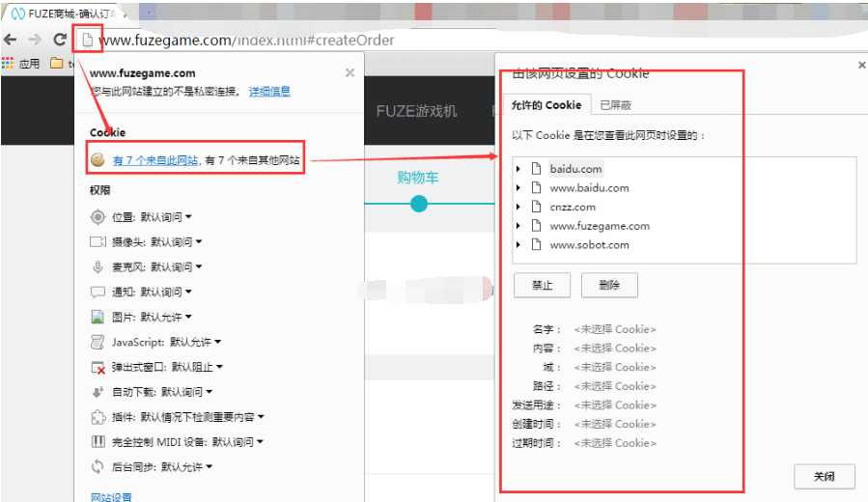Open the apps grid shortcut in bookmarks bar
This screenshot has height=502, width=868.
point(8,63)
